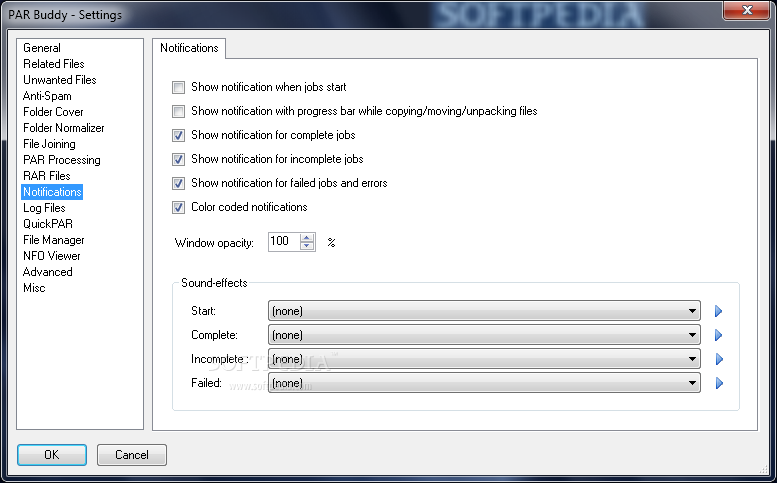Uncheck notification for incomplete jobs

[x=178, y=160]
